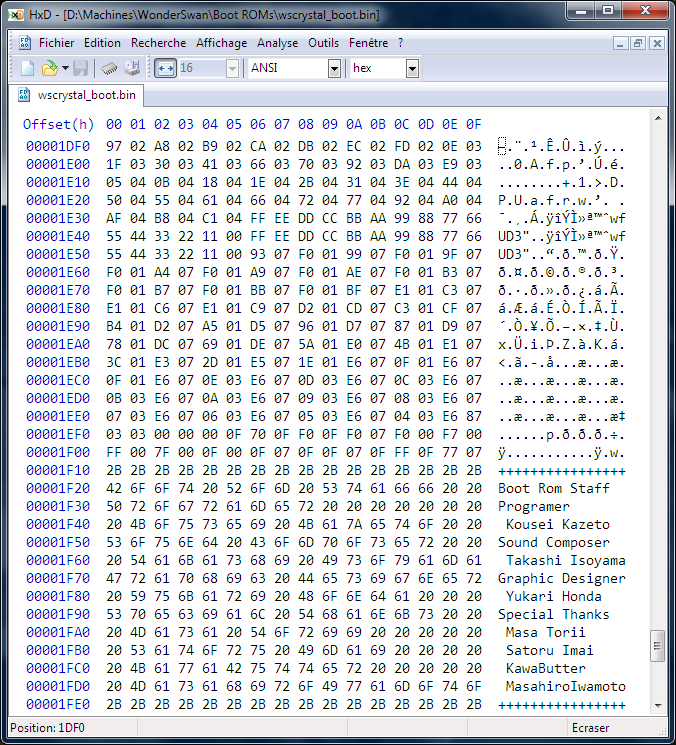676x745 pixels.
Task: Click 'Position: 1DF0' in status bar
Action: pyautogui.click(x=47, y=728)
